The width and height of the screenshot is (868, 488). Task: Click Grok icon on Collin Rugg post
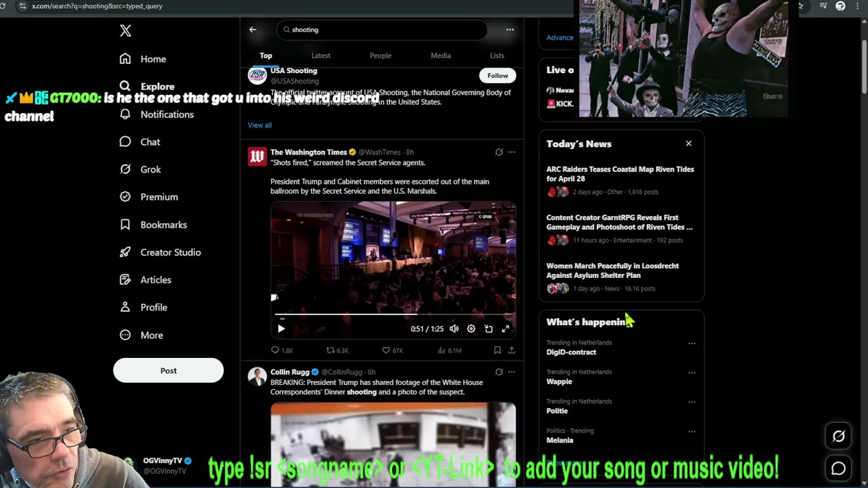pos(499,372)
